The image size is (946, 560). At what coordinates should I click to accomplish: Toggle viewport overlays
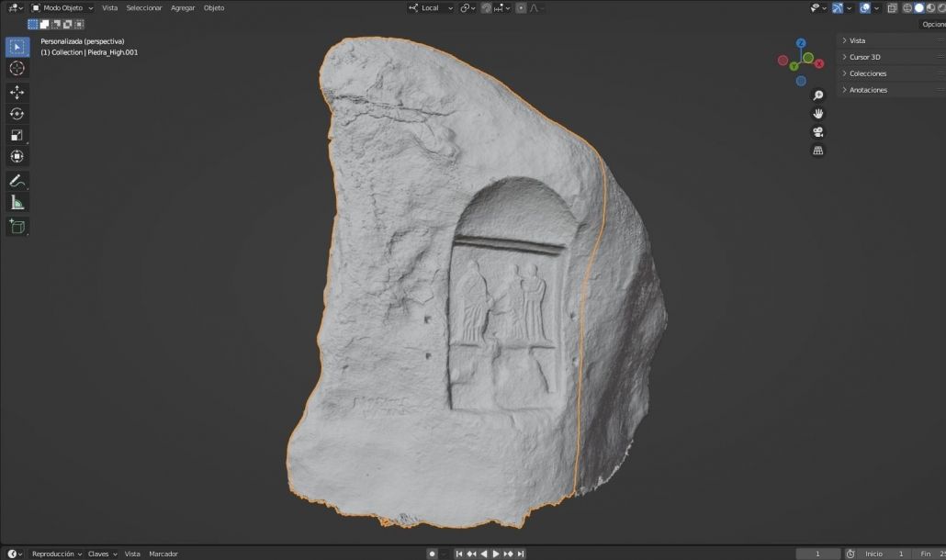865,8
